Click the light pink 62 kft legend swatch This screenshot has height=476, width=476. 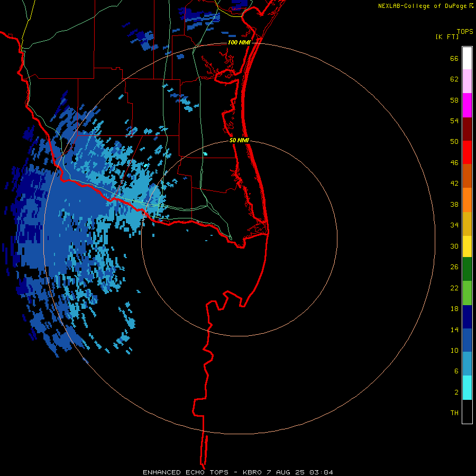[x=467, y=81]
